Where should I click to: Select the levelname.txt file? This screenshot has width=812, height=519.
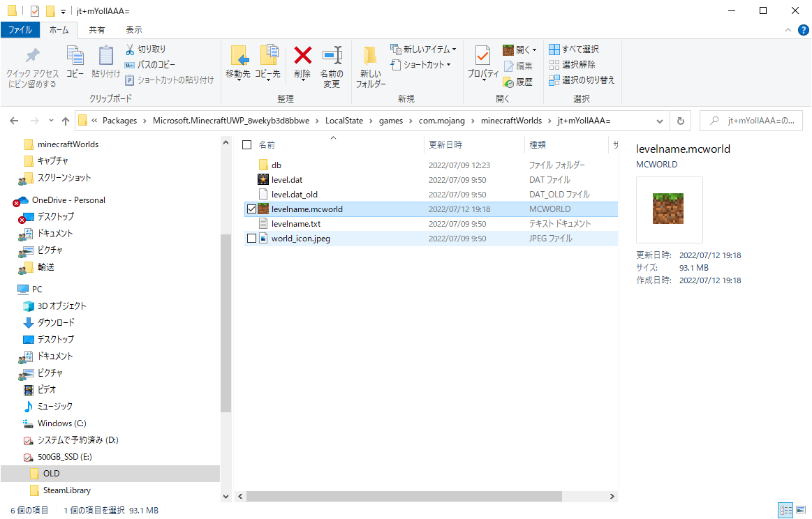[296, 223]
